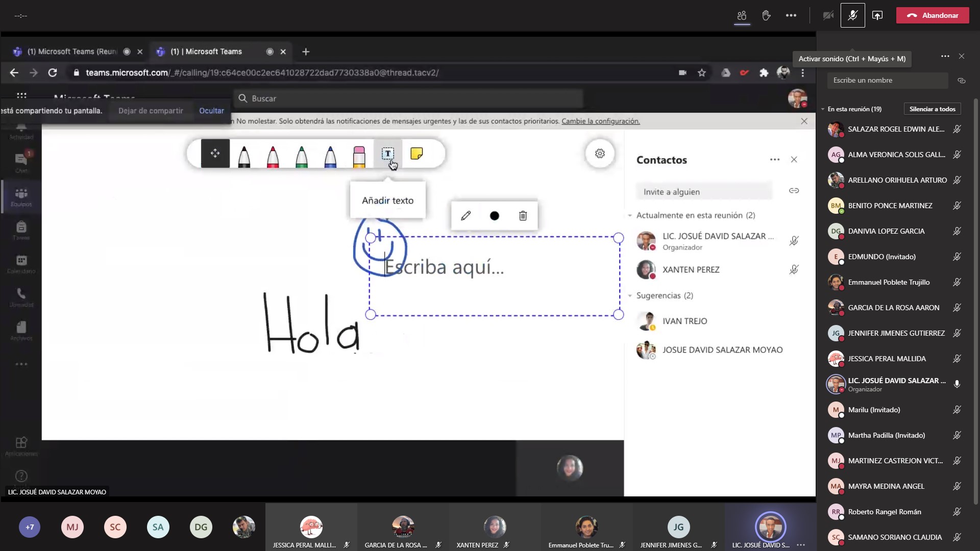
Task: Bookmark page with star icon
Action: click(x=702, y=73)
